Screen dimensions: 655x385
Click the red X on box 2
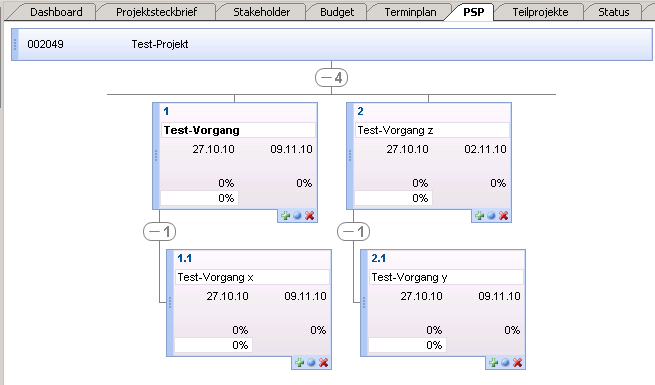coord(503,215)
